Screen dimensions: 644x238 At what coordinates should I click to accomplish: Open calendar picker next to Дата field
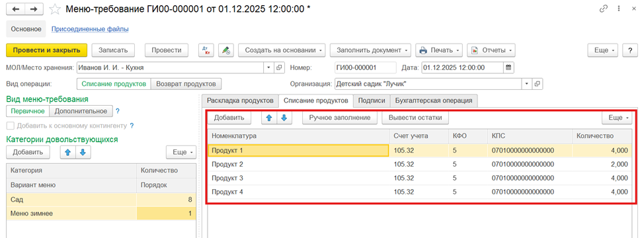point(508,67)
